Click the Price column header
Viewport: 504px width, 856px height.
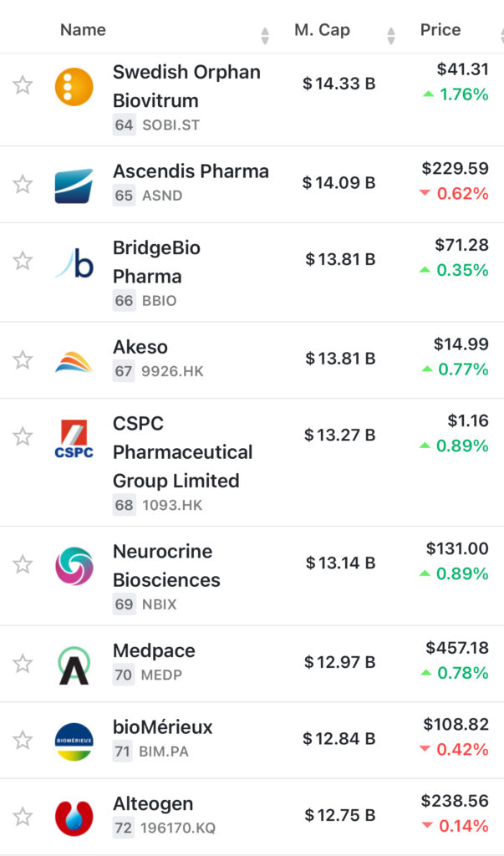point(440,30)
